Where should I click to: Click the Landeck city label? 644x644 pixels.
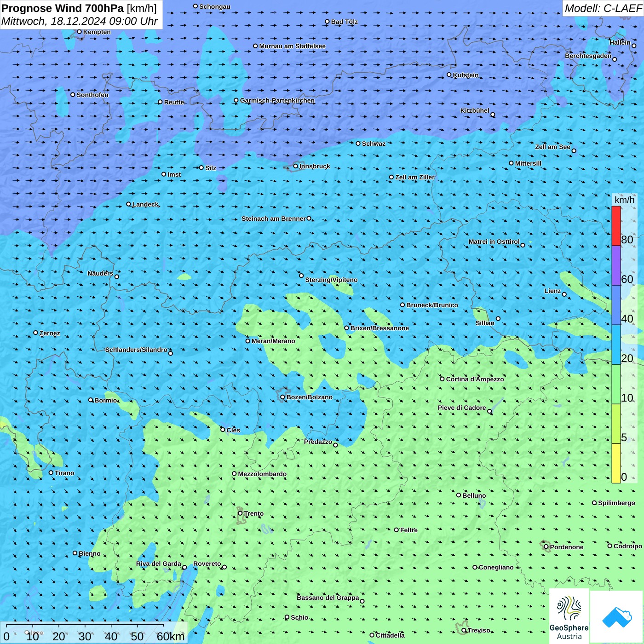tap(145, 204)
